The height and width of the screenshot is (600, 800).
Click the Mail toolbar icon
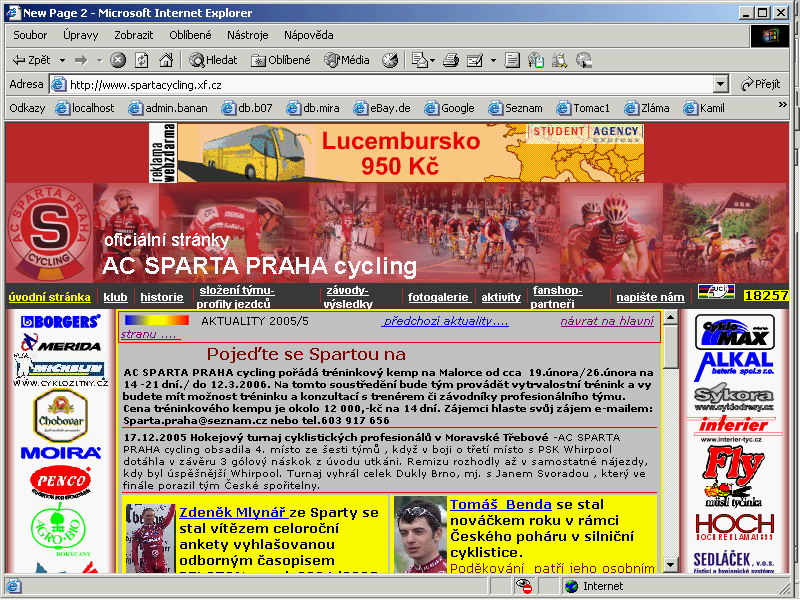point(419,60)
